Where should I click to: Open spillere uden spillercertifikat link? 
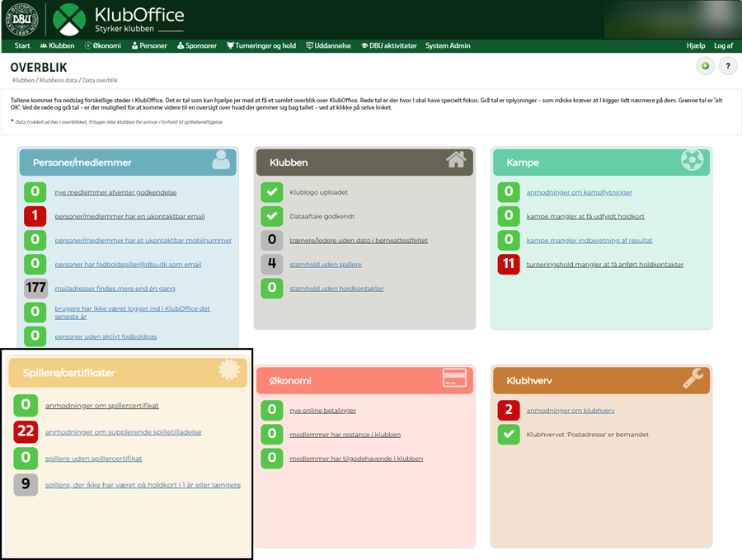(x=93, y=459)
